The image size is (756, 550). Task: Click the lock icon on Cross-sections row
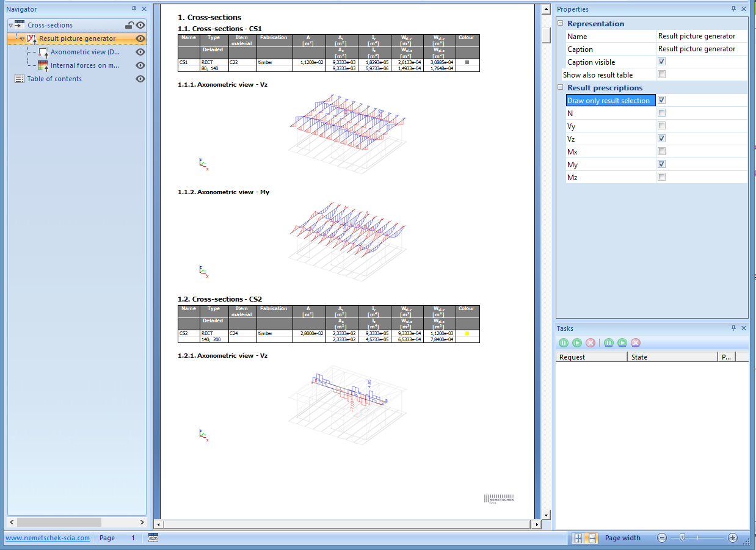129,25
